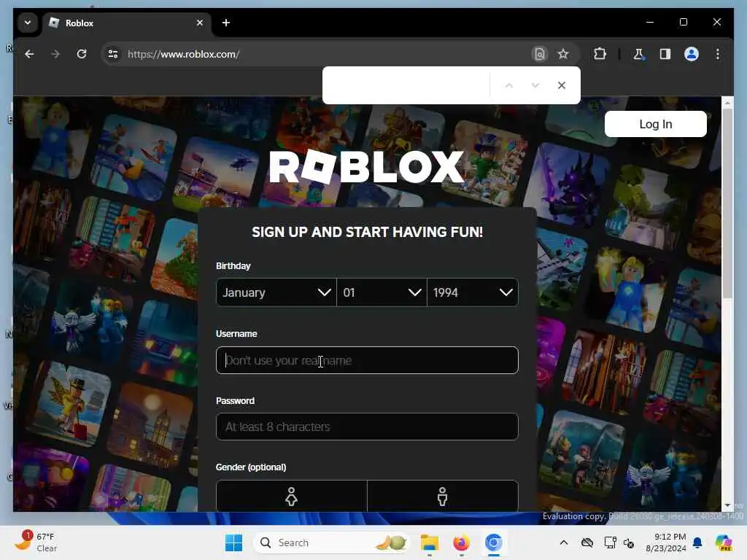Open the birthday year dropdown 1994
Screen dimensions: 747x560
click(473, 292)
